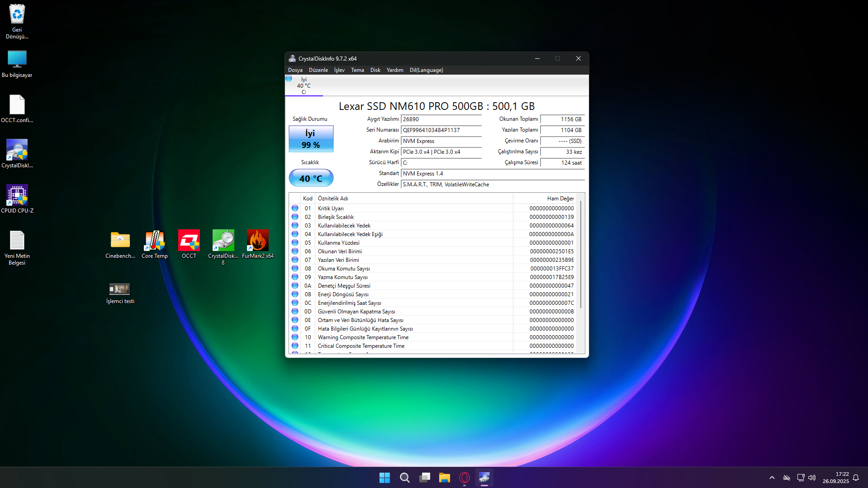Show hidden system tray icons
The height and width of the screenshot is (488, 868).
tap(772, 478)
